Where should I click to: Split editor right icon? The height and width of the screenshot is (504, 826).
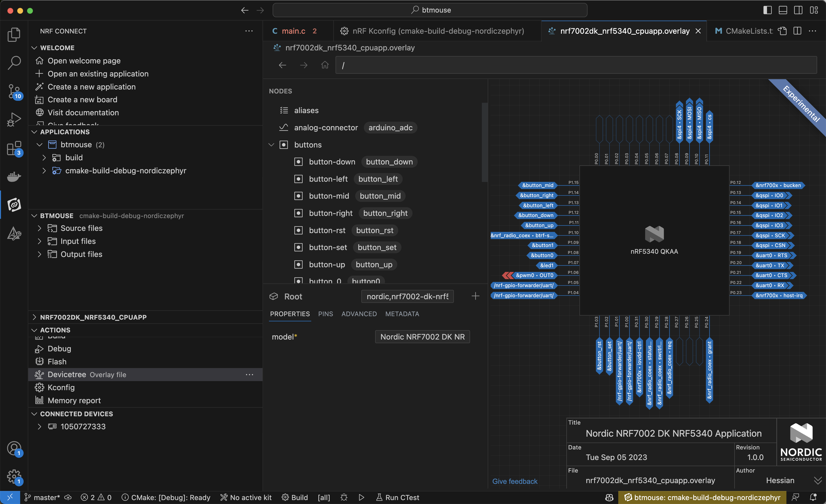pos(797,31)
